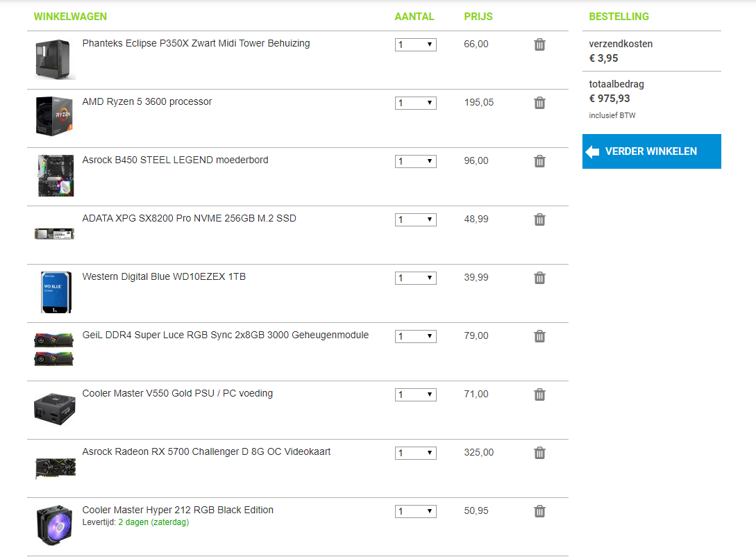Remove Asrock Radeon RX 5700 via trash icon
Screen dimensions: 756x557
[x=539, y=453]
